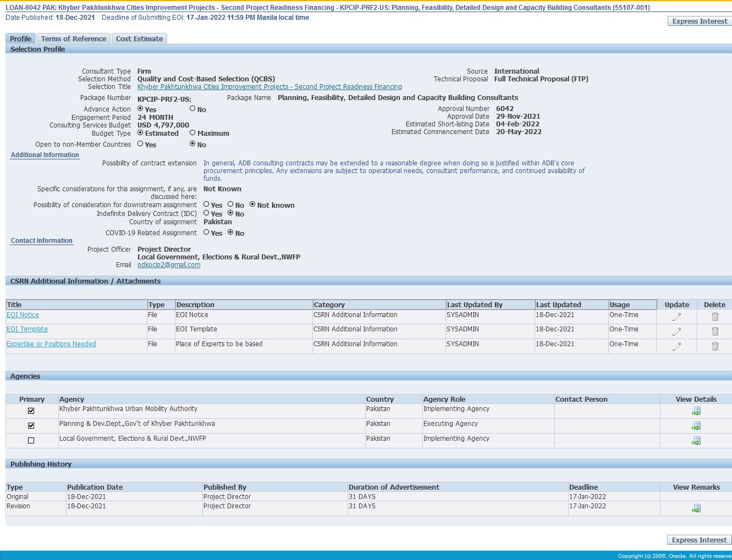Select Yes for COVID-19 Related Assignment

pyautogui.click(x=206, y=232)
